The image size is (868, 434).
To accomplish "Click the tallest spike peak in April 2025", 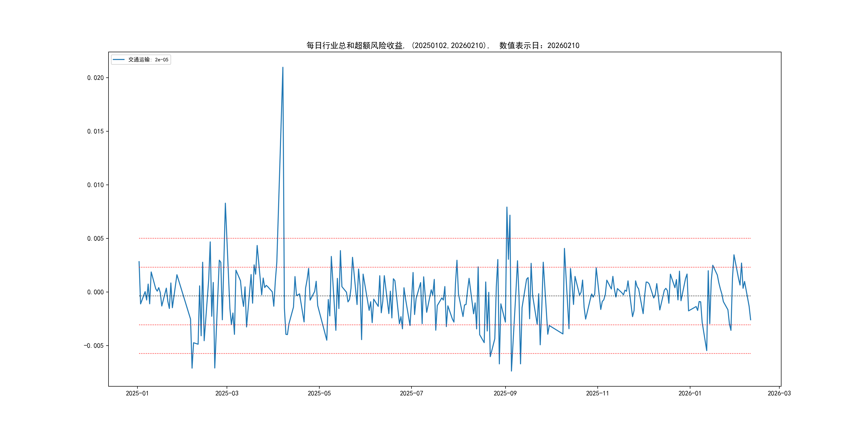I will 283,68.
